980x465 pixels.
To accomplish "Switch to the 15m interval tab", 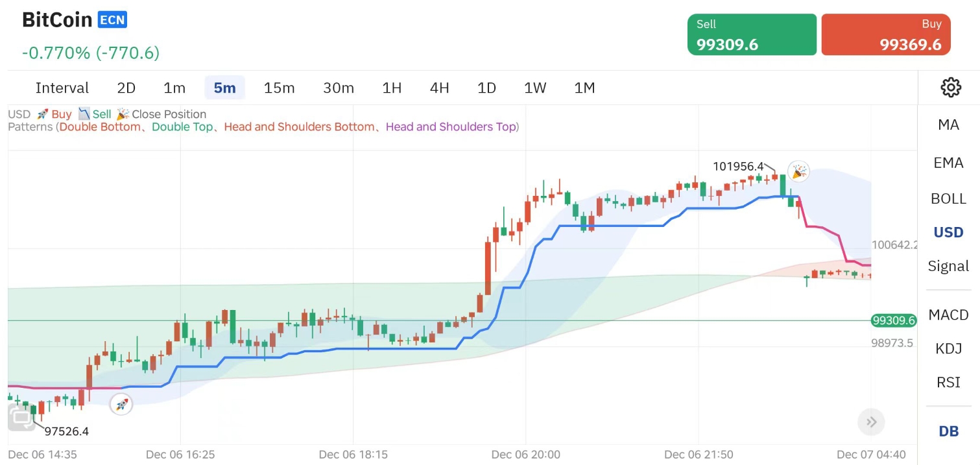I will pos(279,88).
